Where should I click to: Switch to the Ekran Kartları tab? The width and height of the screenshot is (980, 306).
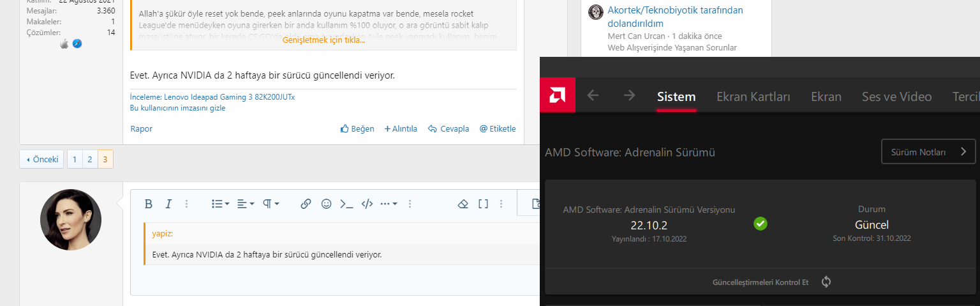(x=753, y=96)
